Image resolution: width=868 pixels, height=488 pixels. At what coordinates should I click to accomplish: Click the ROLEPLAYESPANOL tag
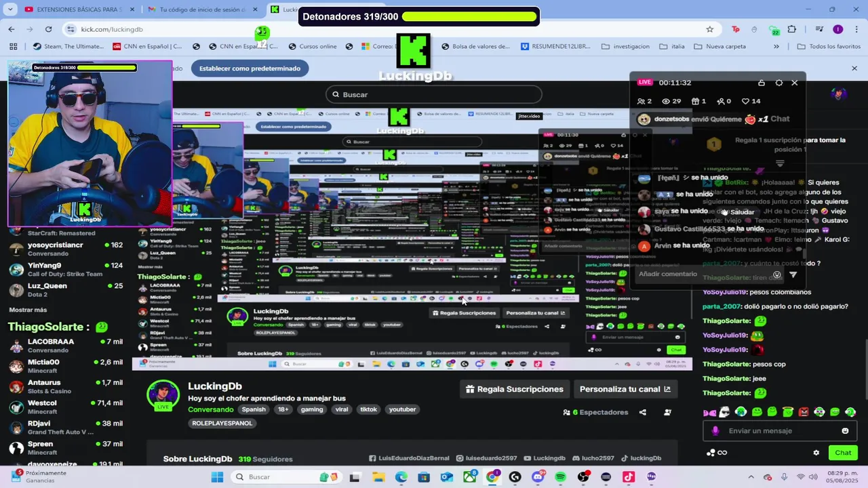pos(222,423)
